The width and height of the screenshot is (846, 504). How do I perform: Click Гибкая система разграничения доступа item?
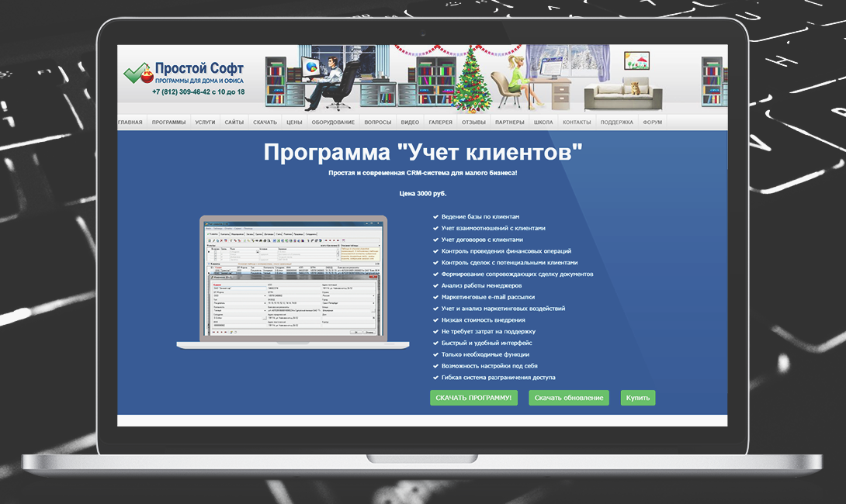tap(498, 378)
